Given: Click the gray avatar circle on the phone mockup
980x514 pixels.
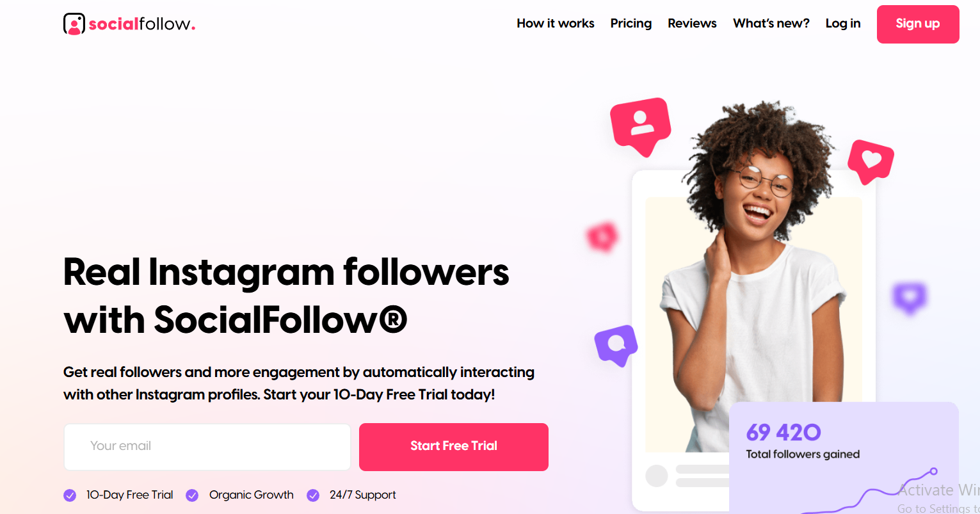Looking at the screenshot, I should (x=656, y=476).
